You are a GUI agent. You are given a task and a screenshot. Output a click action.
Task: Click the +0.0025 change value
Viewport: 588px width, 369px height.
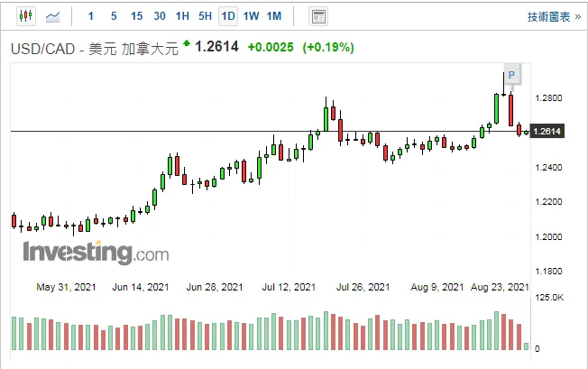[x=271, y=47]
